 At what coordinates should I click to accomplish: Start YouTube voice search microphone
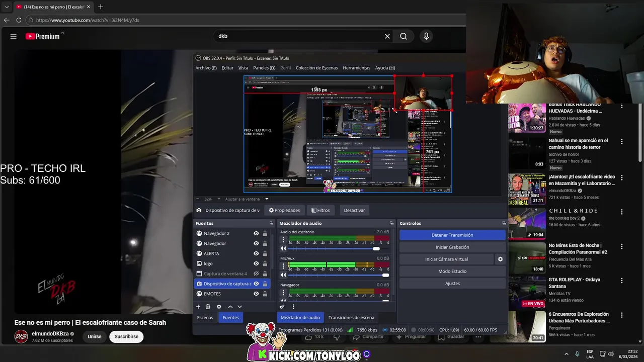(x=426, y=36)
